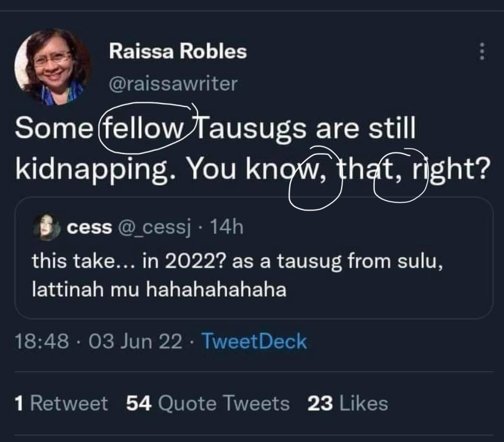
Task: Click the @_cessj username
Action: point(153,227)
